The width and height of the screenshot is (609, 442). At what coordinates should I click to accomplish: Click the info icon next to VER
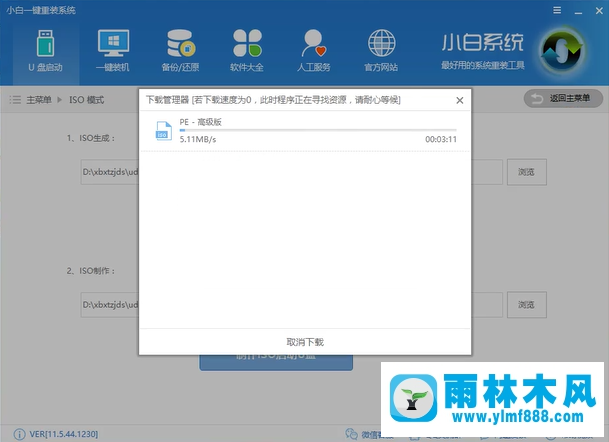19,434
